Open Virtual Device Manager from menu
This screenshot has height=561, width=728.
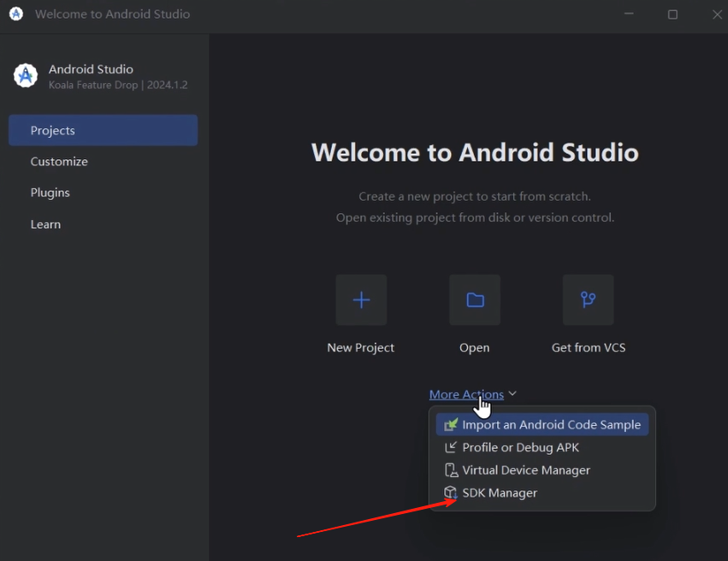point(542,470)
